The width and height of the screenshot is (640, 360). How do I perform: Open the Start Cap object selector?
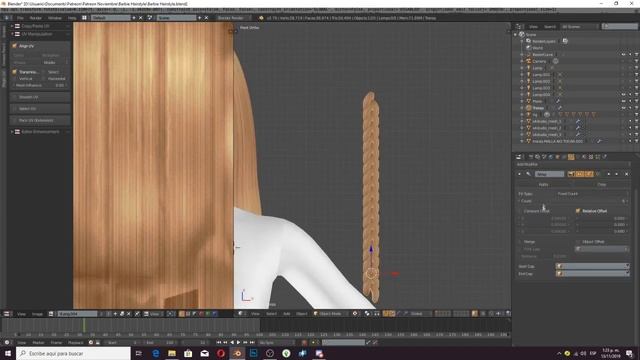593,266
